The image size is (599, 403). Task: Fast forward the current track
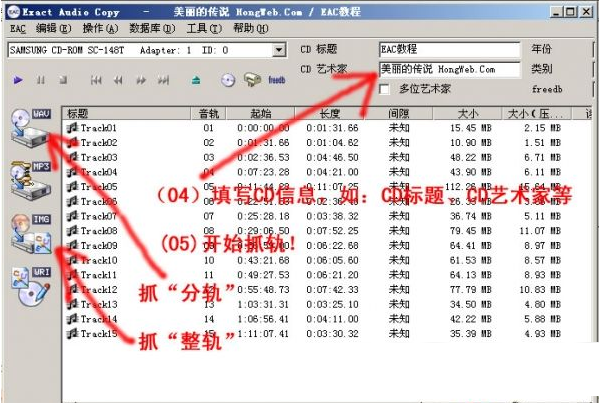pos(141,80)
